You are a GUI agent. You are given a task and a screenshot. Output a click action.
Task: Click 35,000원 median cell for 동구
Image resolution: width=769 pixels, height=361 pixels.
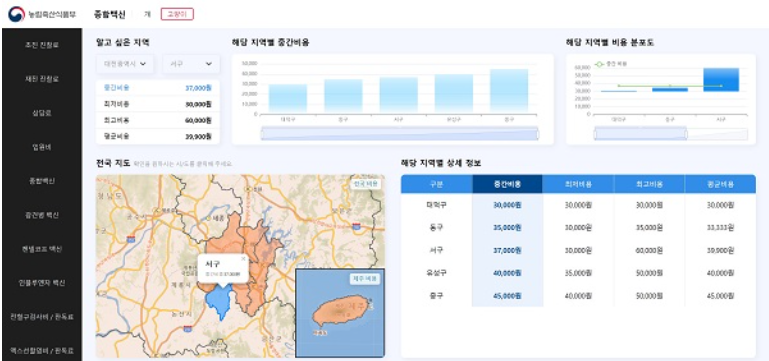pyautogui.click(x=508, y=228)
